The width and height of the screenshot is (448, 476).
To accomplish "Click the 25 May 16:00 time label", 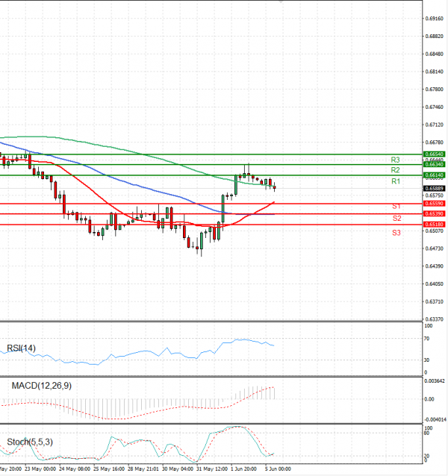I will (109, 470).
